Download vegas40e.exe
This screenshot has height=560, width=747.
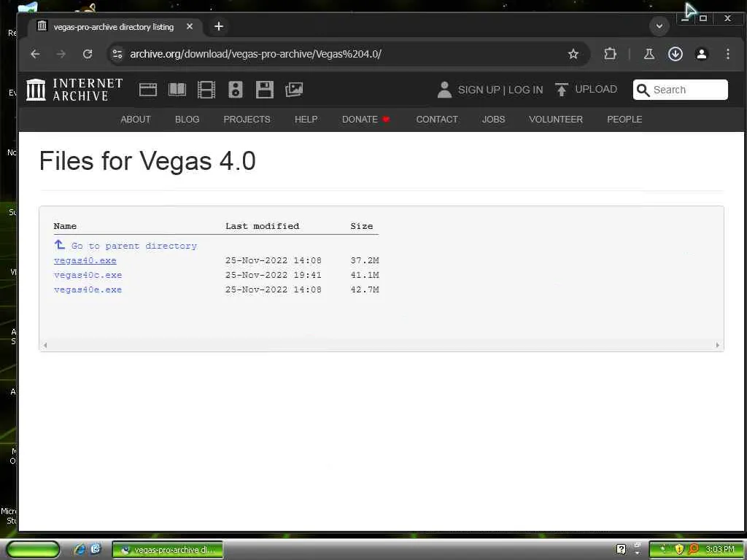[x=88, y=289]
